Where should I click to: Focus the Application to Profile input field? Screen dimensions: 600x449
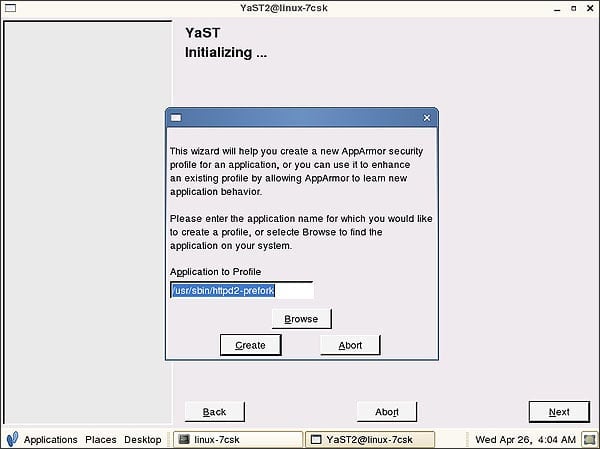[x=242, y=291]
